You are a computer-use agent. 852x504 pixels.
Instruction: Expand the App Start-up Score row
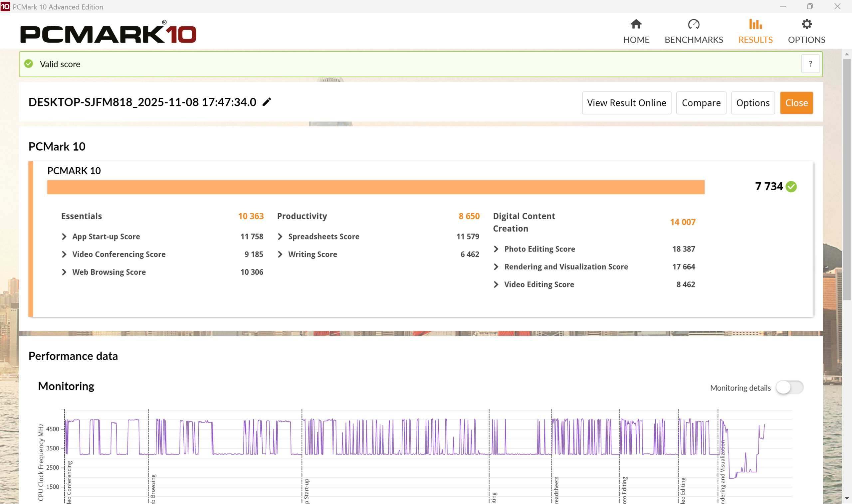(x=64, y=237)
